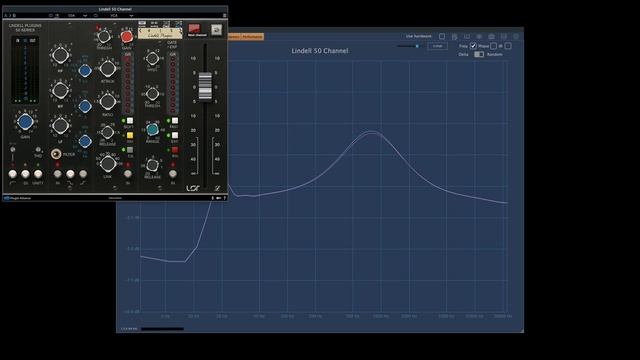The image size is (640, 360).
Task: Toggle the EQ section IN button
Action: click(x=58, y=174)
